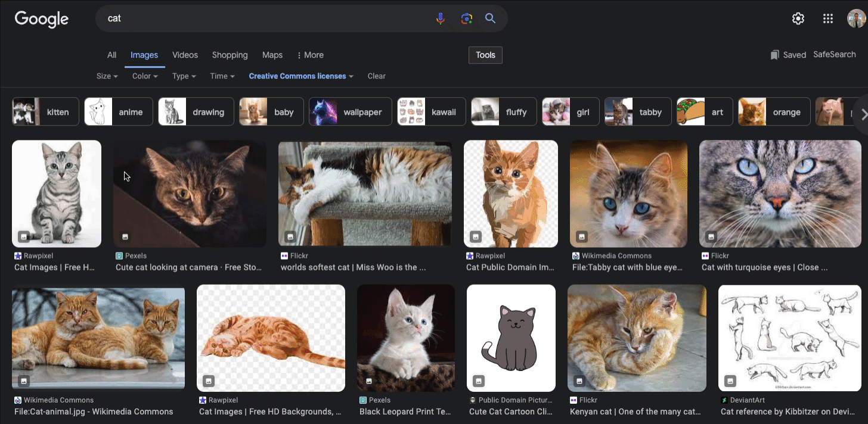Clear the applied filters

(376, 76)
